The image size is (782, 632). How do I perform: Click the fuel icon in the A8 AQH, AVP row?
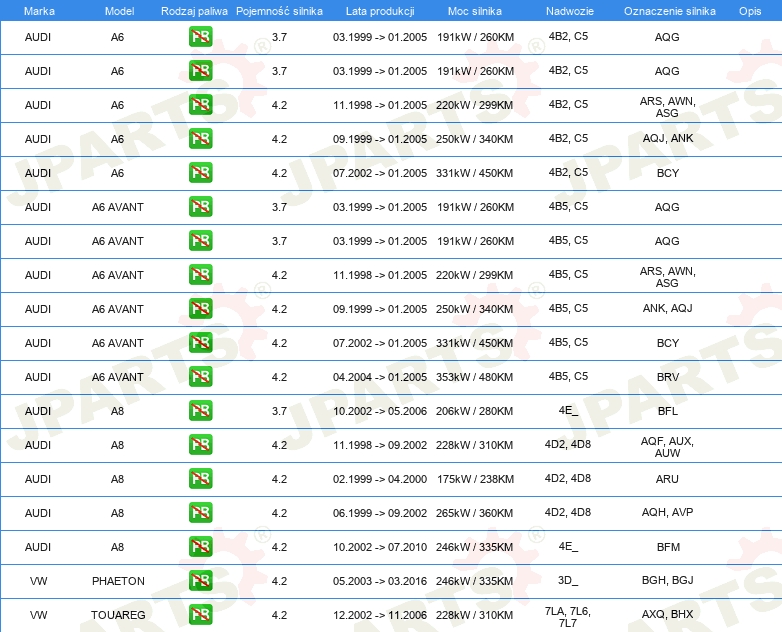coord(200,513)
